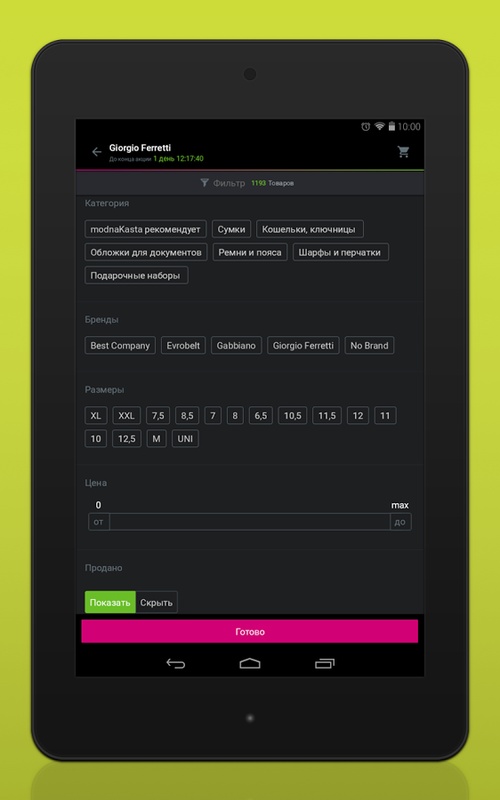Confirm filters with the Готово button

click(250, 632)
